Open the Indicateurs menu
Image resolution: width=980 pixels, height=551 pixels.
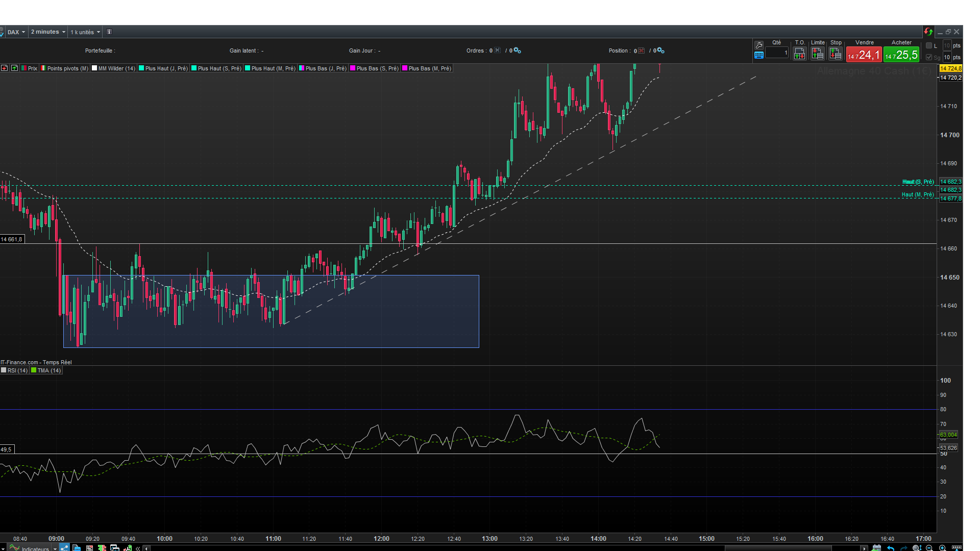pyautogui.click(x=35, y=548)
